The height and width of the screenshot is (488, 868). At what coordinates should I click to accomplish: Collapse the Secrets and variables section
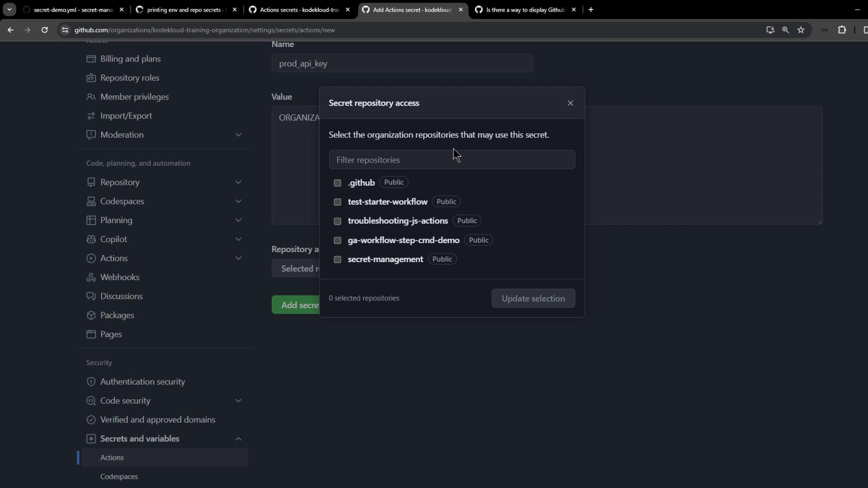click(x=238, y=439)
